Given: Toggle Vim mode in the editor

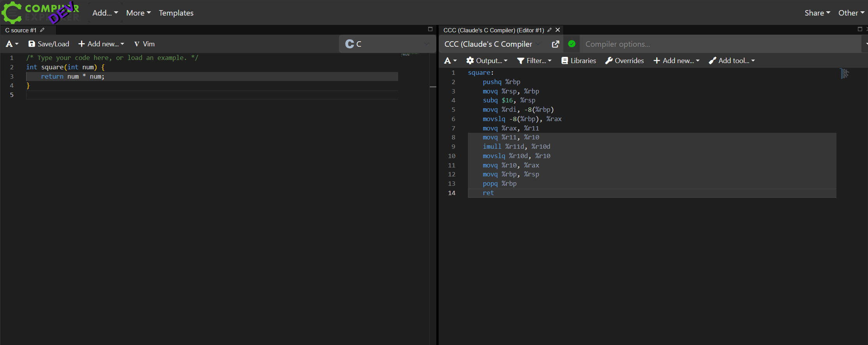Looking at the screenshot, I should pyautogui.click(x=144, y=44).
